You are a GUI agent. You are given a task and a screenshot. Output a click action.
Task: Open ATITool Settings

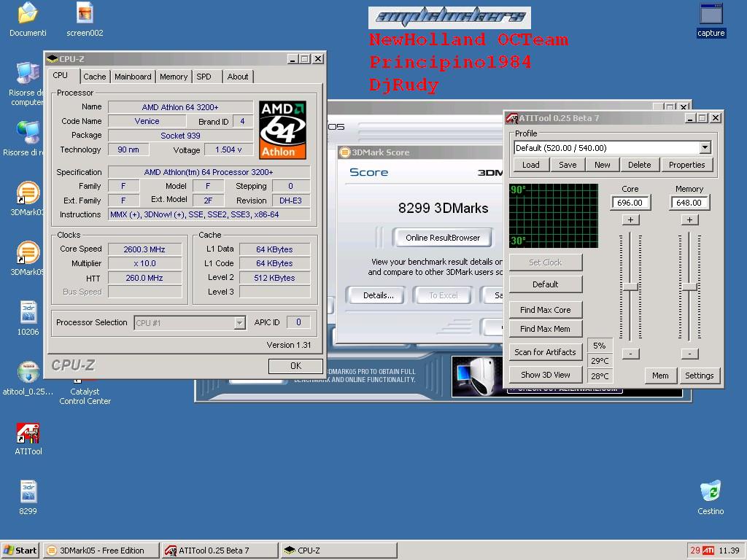tap(699, 376)
